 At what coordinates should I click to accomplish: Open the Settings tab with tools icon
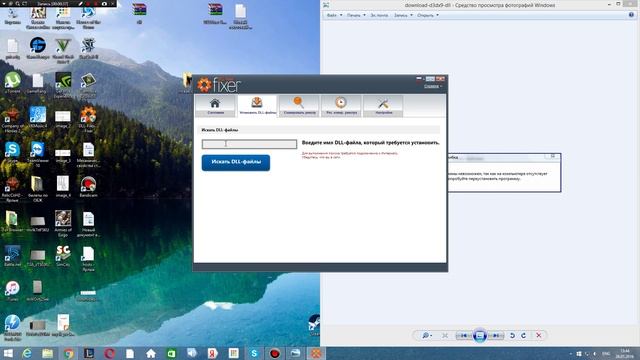383,106
